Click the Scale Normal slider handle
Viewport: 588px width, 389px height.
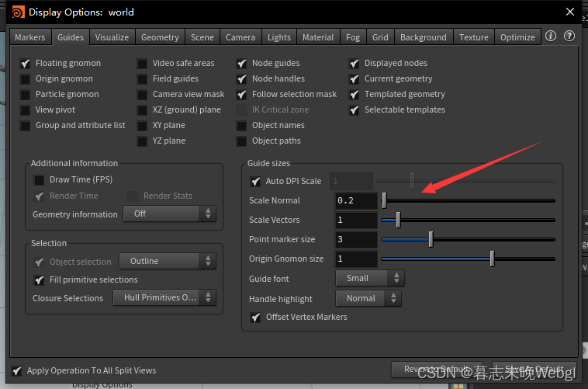click(384, 200)
